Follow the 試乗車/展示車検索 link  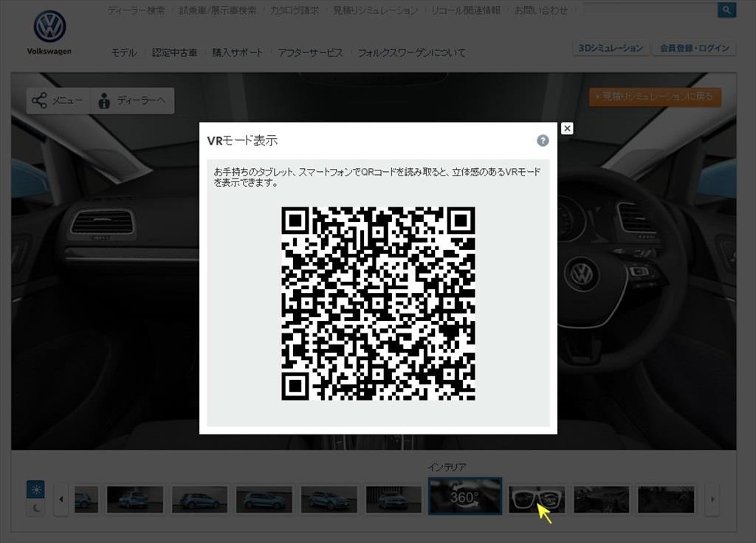coord(218,10)
